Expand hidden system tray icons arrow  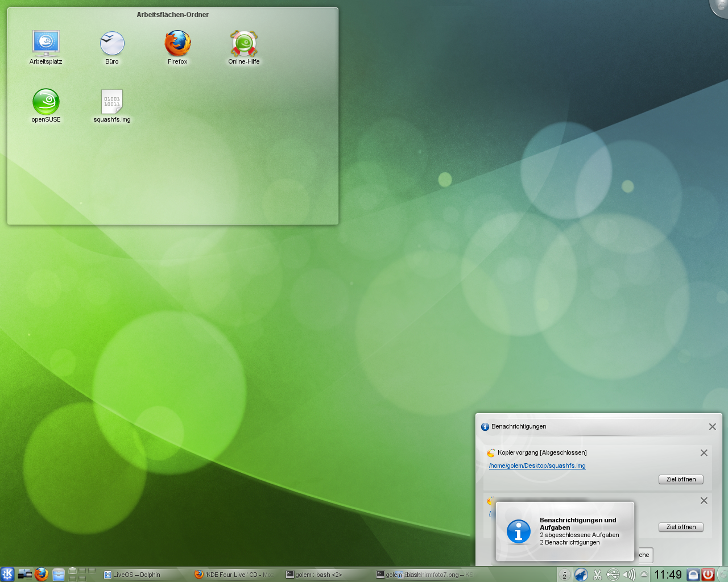tap(644, 575)
